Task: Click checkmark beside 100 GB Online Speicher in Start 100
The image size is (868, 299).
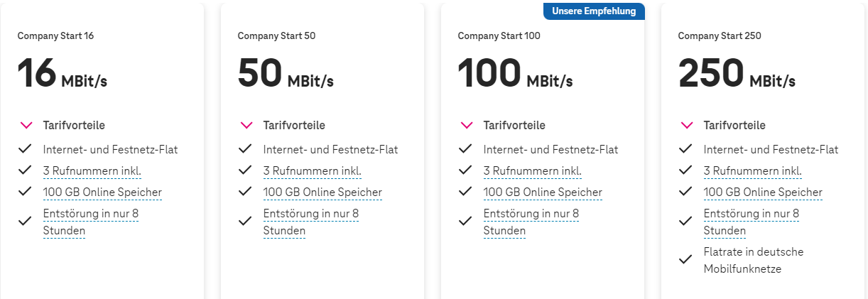Action: (x=466, y=192)
